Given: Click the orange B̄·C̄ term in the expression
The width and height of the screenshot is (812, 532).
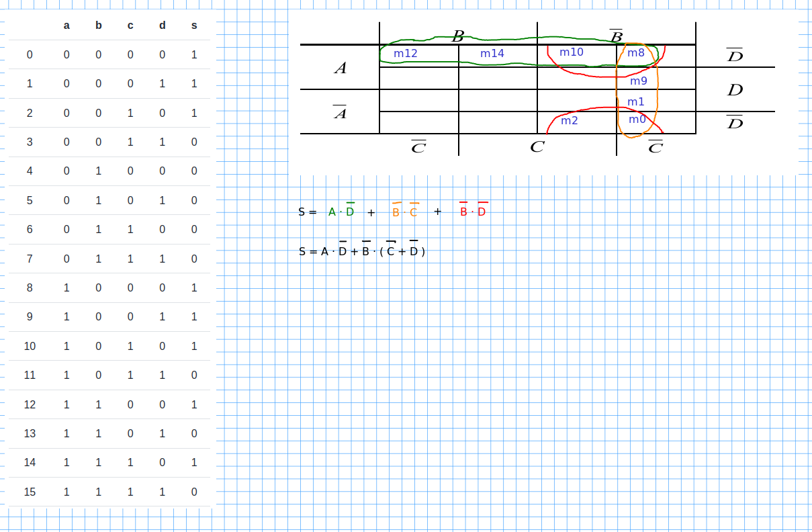Looking at the screenshot, I should [405, 210].
